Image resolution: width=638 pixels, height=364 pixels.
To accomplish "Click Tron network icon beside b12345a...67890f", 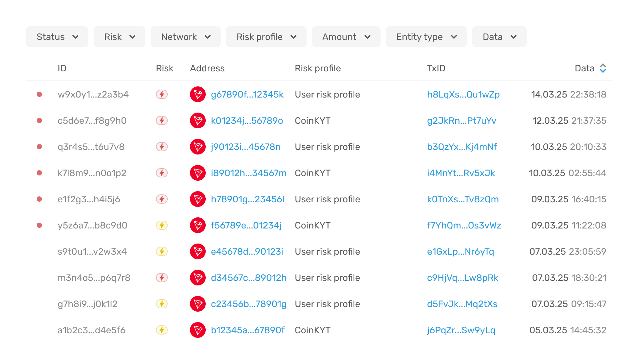I will 198,330.
